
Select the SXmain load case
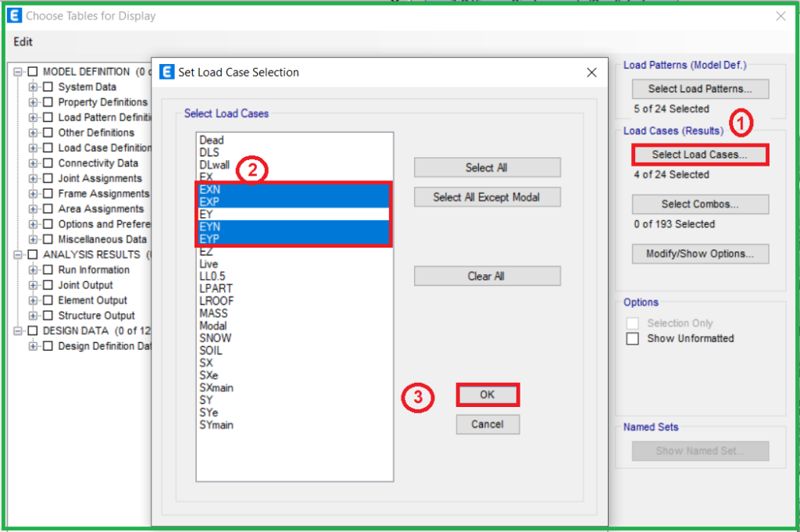(295, 387)
